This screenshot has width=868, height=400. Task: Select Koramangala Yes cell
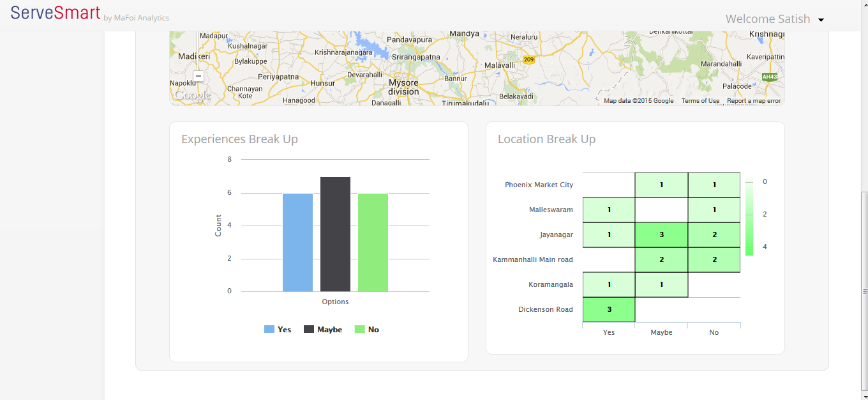click(x=609, y=285)
